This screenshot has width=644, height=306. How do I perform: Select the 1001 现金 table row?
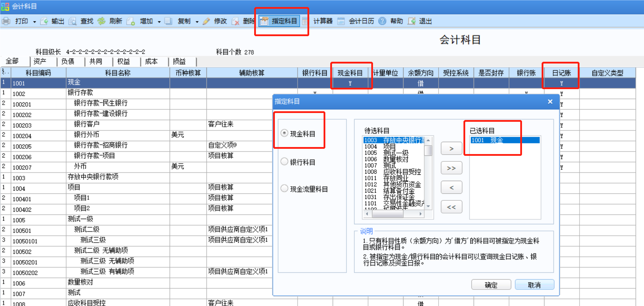click(x=318, y=83)
